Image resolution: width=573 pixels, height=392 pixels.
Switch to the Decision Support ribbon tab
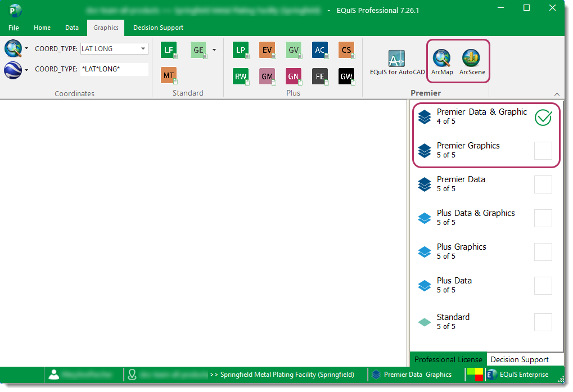[158, 28]
